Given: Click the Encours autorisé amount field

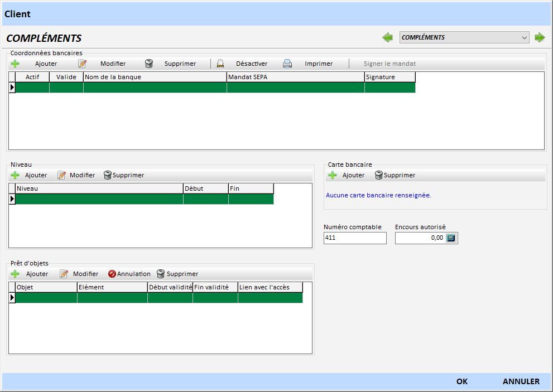Looking at the screenshot, I should point(420,238).
